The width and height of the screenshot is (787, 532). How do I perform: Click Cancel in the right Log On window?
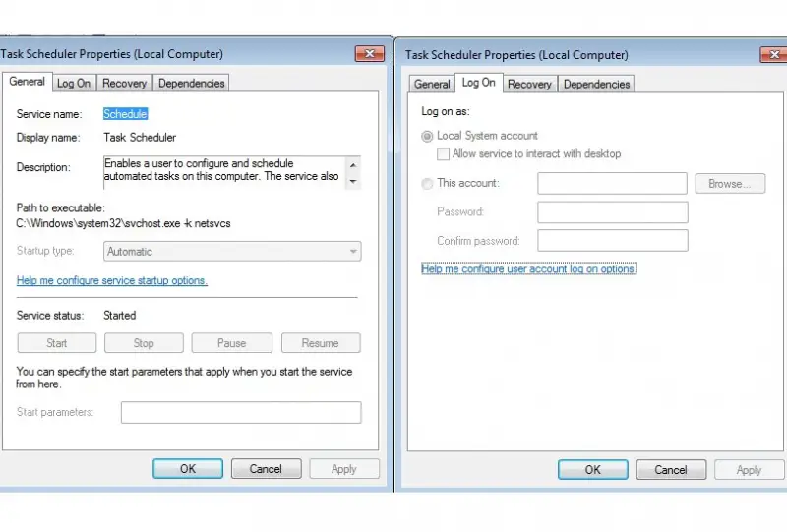point(671,470)
